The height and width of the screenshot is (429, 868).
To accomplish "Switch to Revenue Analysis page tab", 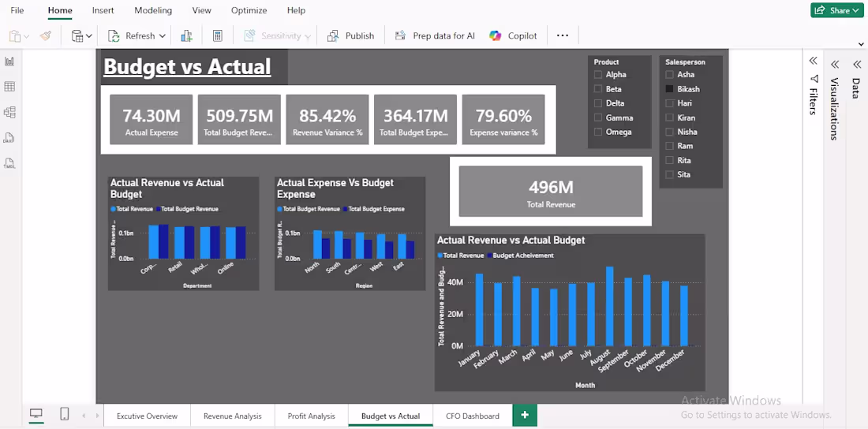I will coord(233,416).
